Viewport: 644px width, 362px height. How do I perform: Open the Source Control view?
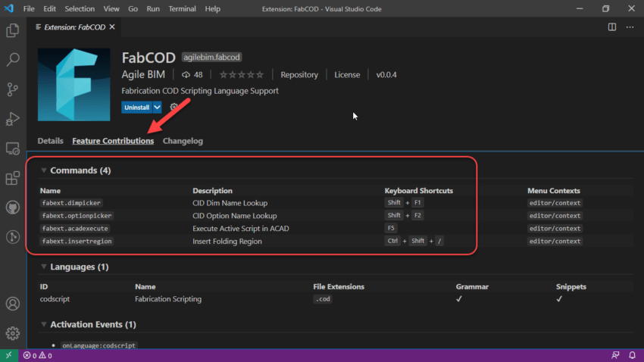pos(13,89)
